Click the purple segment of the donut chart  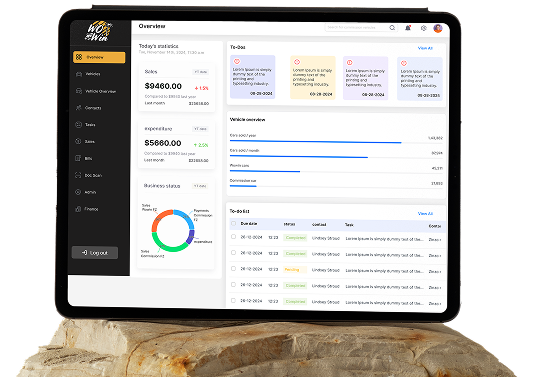coord(191,237)
